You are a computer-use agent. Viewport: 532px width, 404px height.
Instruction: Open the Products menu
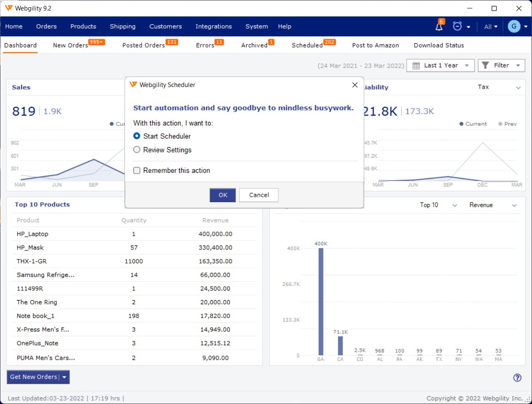83,26
